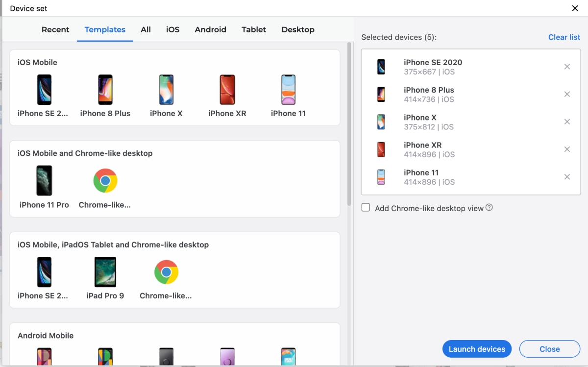Switch to the Android tab
588x367 pixels.
point(210,29)
